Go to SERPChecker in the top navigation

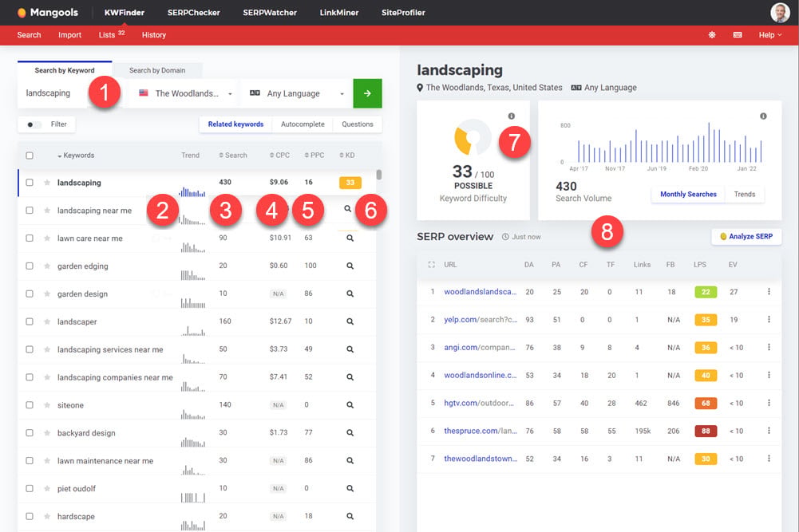tap(194, 13)
